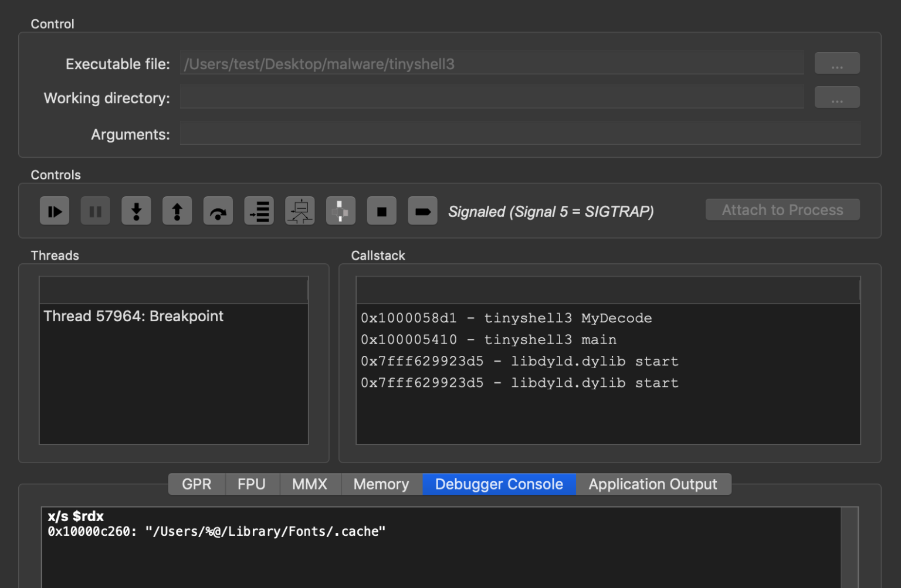Click the control flow graph icon
Screen dimensions: 901x588
pos(300,211)
